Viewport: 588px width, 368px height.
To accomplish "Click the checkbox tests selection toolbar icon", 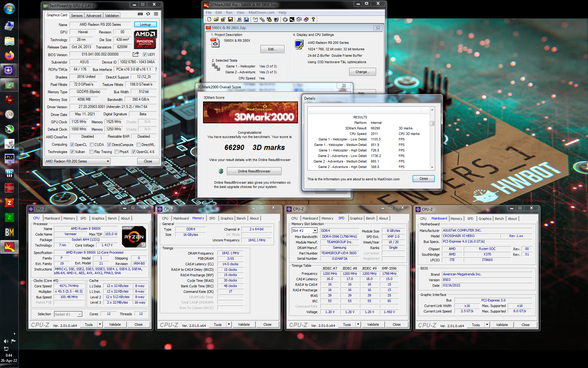I will tap(262, 20).
